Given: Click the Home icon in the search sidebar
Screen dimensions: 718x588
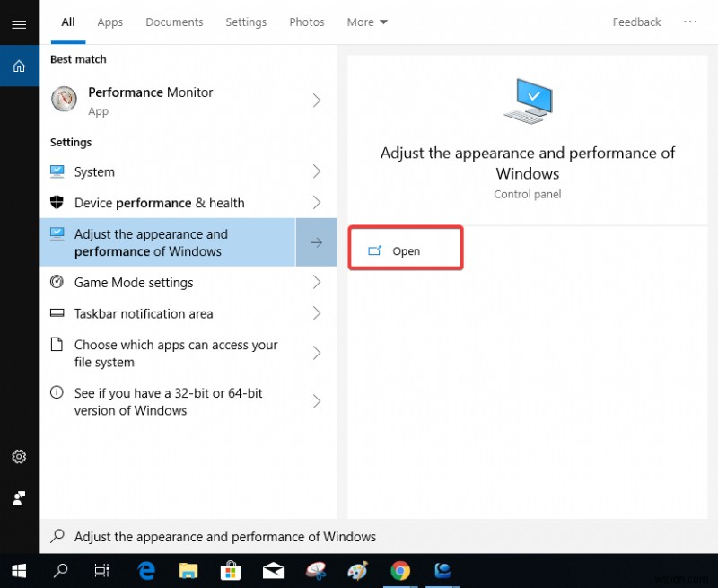Looking at the screenshot, I should [19, 66].
